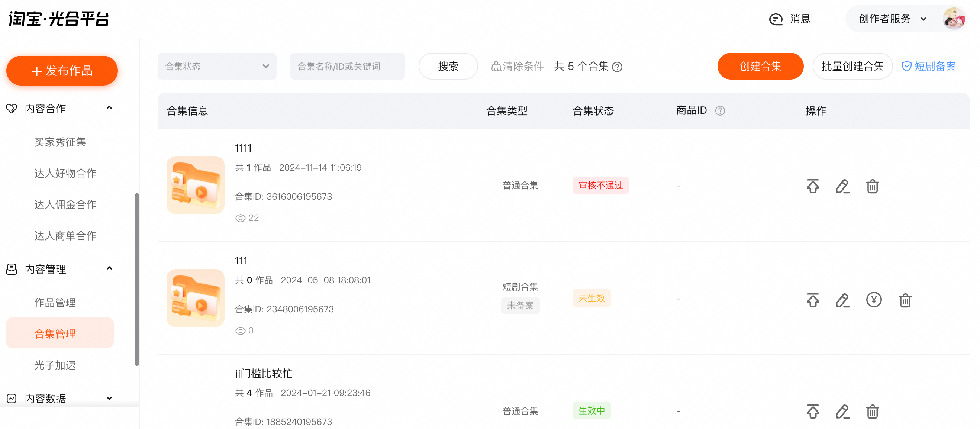Delete collection 111 via trash icon
The width and height of the screenshot is (980, 429).
click(x=905, y=300)
